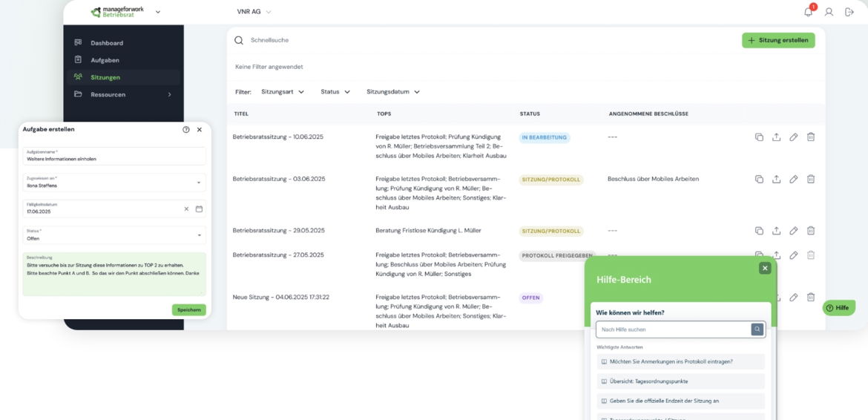The image size is (868, 420).
Task: Open the Sitzungsdatum filter dropdown
Action: coord(393,92)
